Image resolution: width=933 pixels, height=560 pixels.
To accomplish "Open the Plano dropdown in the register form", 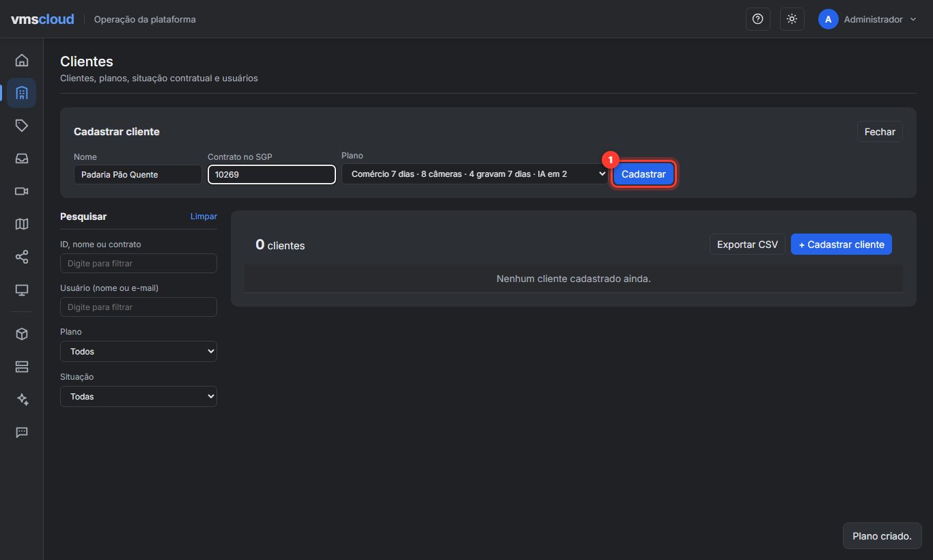I will [475, 174].
